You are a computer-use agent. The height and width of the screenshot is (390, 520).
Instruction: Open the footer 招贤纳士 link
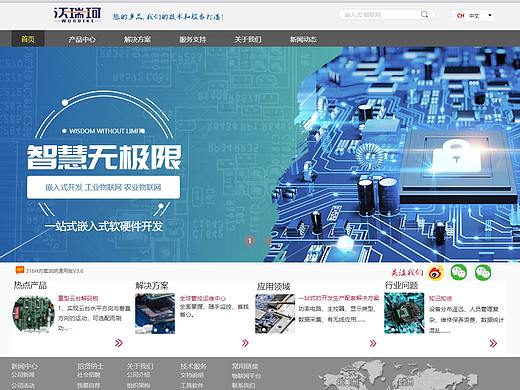pos(90,366)
